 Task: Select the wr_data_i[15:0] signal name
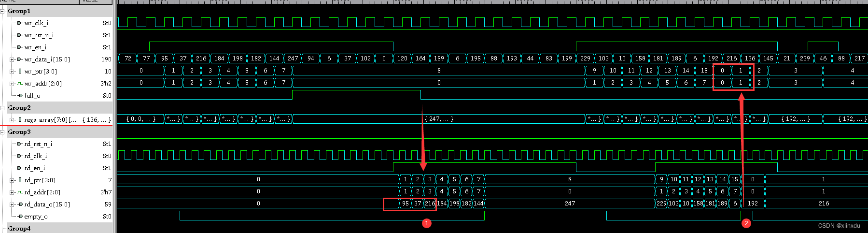pyautogui.click(x=47, y=59)
